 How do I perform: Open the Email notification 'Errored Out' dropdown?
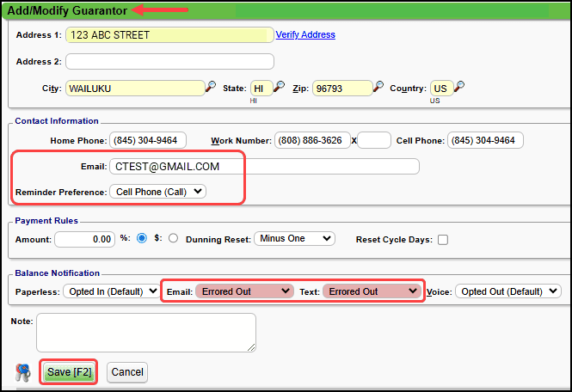244,291
